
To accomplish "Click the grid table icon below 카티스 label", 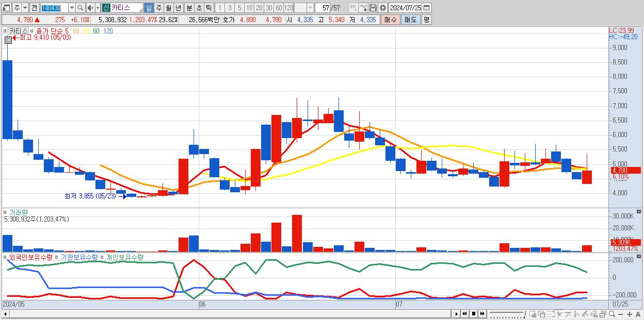I will pyautogui.click(x=8, y=40).
